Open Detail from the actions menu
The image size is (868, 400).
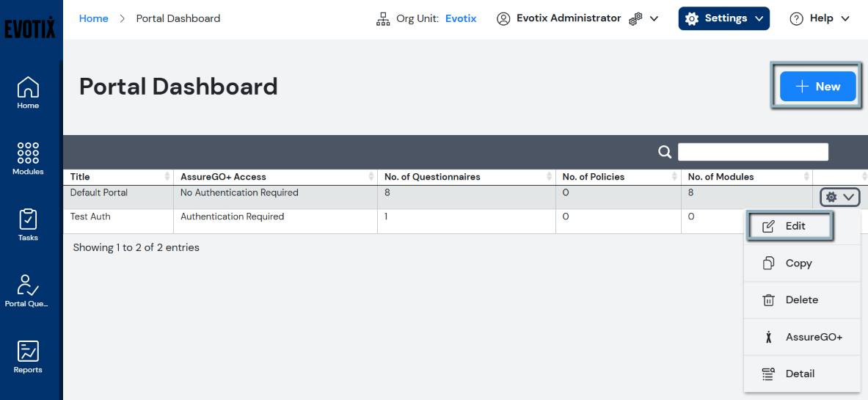click(799, 374)
